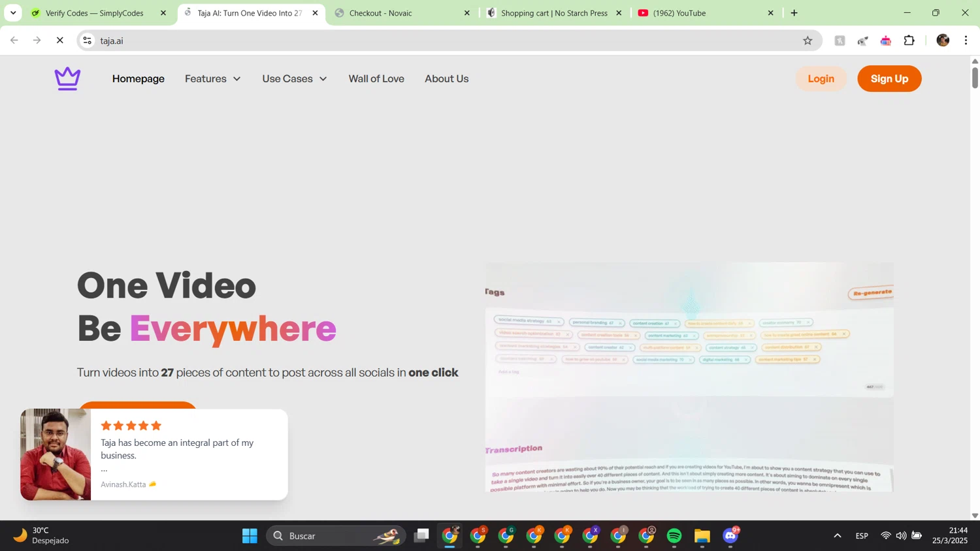Open the Windows Start menu
Viewport: 980px width, 551px height.
pos(250,536)
